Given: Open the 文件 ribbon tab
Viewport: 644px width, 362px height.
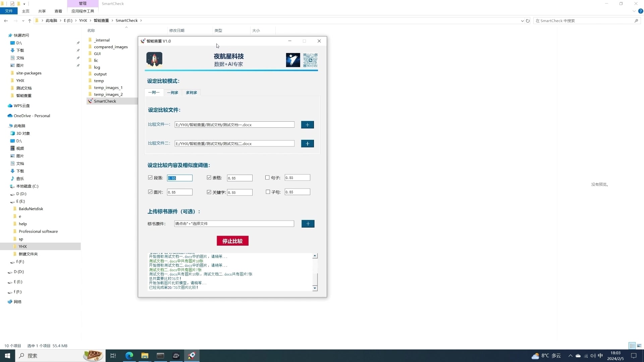Looking at the screenshot, I should tap(9, 11).
